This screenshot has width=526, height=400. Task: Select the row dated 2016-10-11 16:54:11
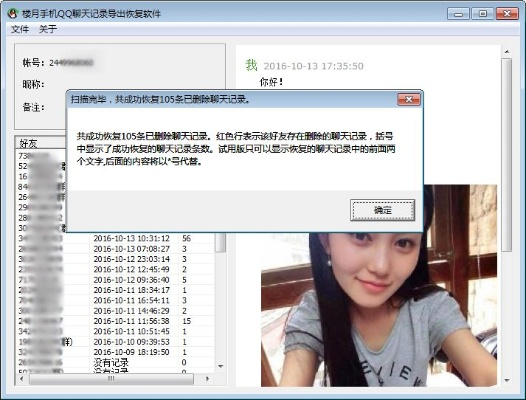[115, 301]
